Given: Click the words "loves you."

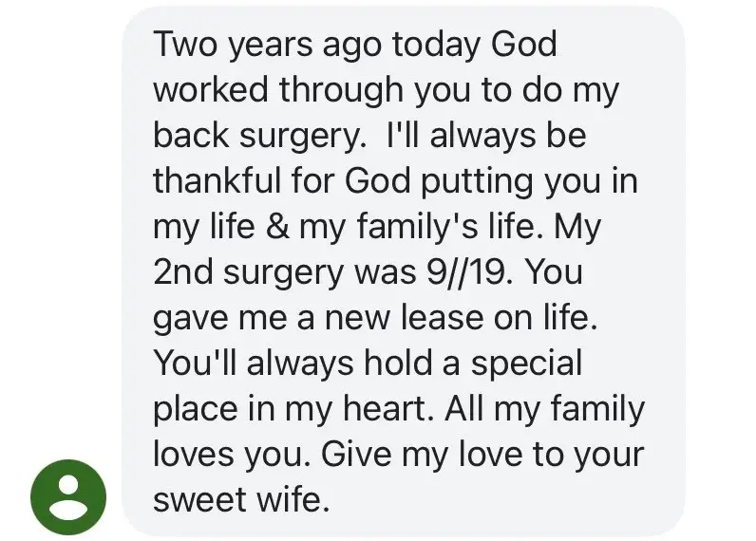Looking at the screenshot, I should coord(232,455).
